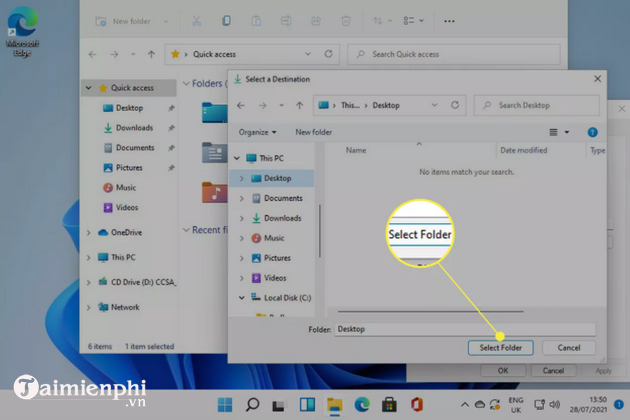The height and width of the screenshot is (420, 630).
Task: Open the dialog's recent locations chevron
Action: click(x=282, y=105)
